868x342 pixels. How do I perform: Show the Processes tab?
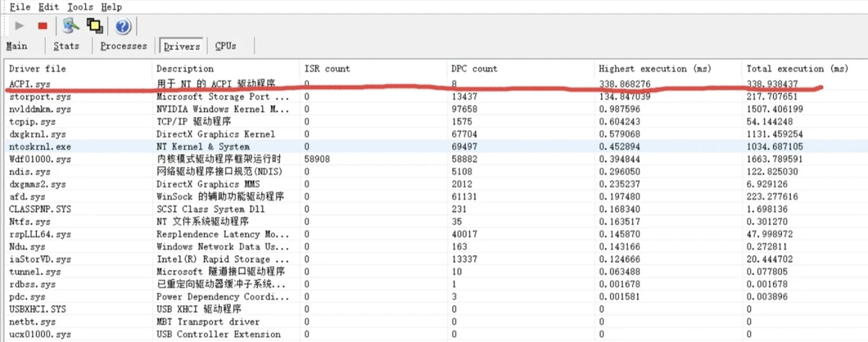(123, 46)
